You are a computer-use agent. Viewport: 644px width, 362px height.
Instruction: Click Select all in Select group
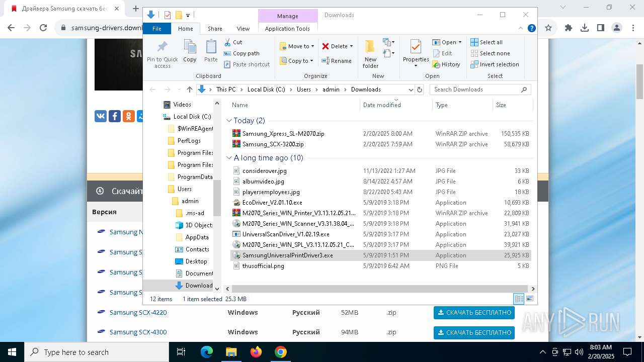(x=486, y=42)
